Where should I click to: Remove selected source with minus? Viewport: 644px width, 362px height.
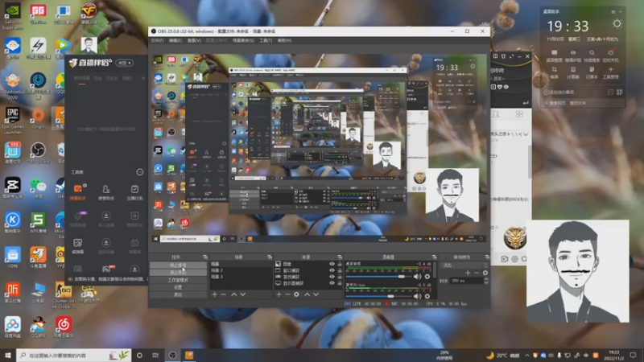pos(287,294)
